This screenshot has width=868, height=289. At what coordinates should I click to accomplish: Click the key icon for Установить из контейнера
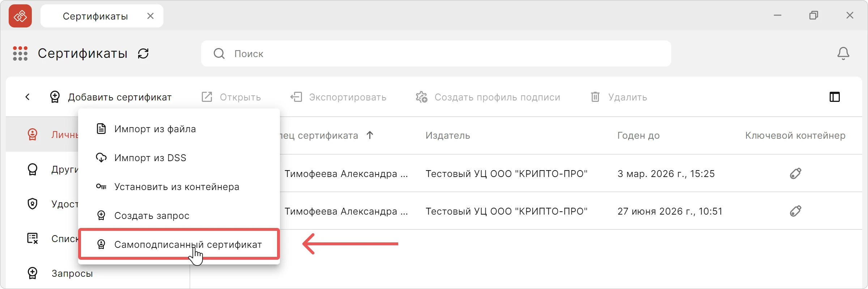[101, 186]
